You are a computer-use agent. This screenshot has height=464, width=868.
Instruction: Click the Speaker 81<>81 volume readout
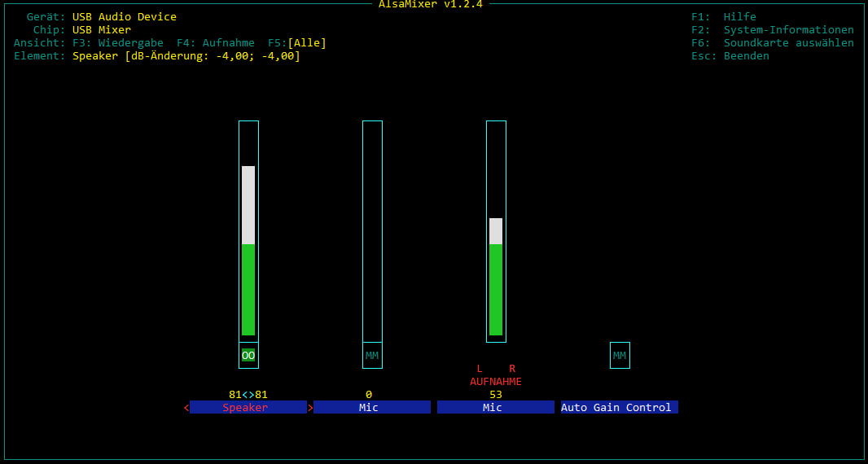(248, 395)
